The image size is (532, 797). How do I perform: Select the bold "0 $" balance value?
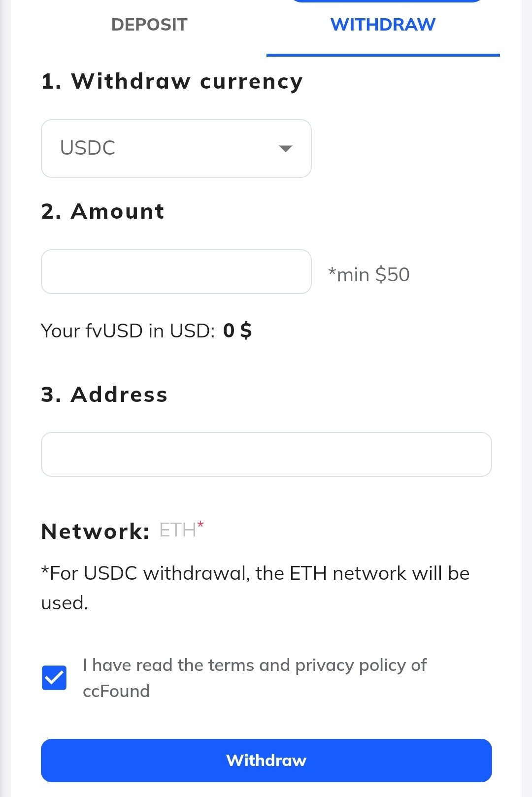(x=237, y=331)
